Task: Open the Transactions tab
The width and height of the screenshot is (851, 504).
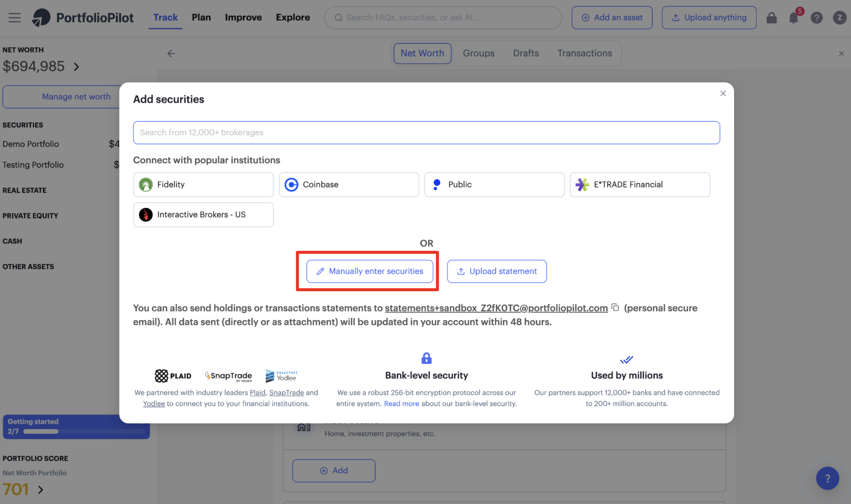Action: 584,53
